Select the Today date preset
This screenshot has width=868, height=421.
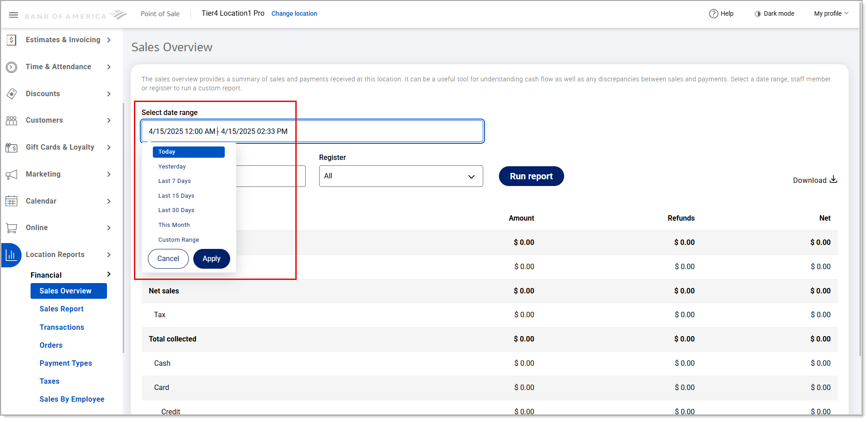click(189, 152)
